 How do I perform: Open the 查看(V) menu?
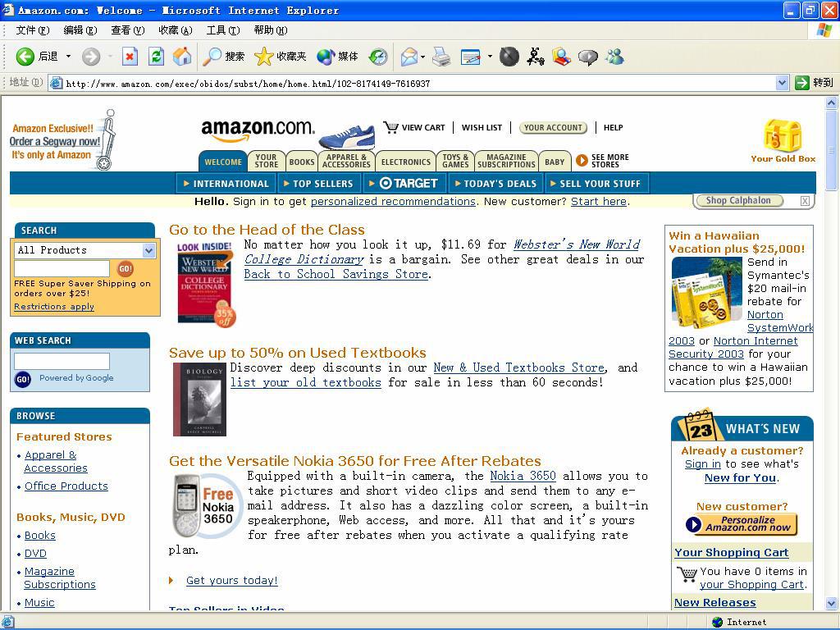click(127, 30)
